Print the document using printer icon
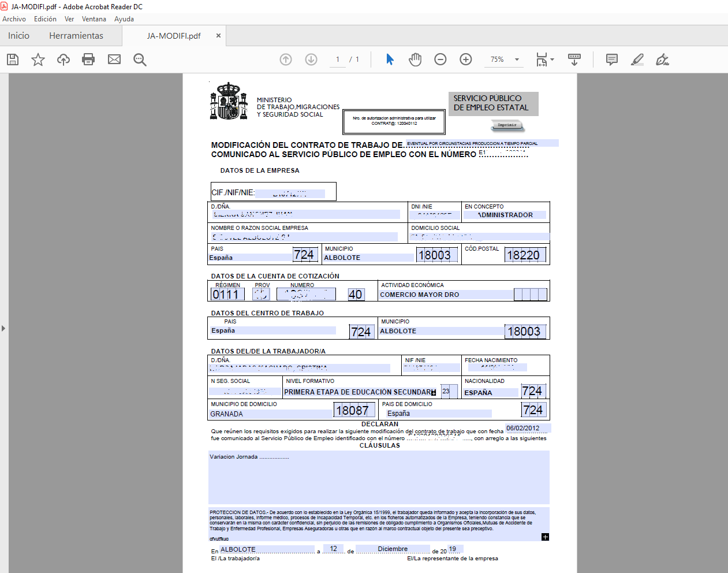Screen dimensions: 728x573 pos(88,59)
